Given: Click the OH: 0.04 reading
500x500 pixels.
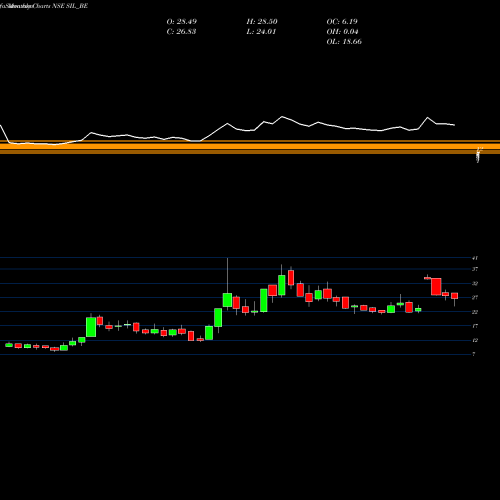Looking at the screenshot, I should [342, 32].
